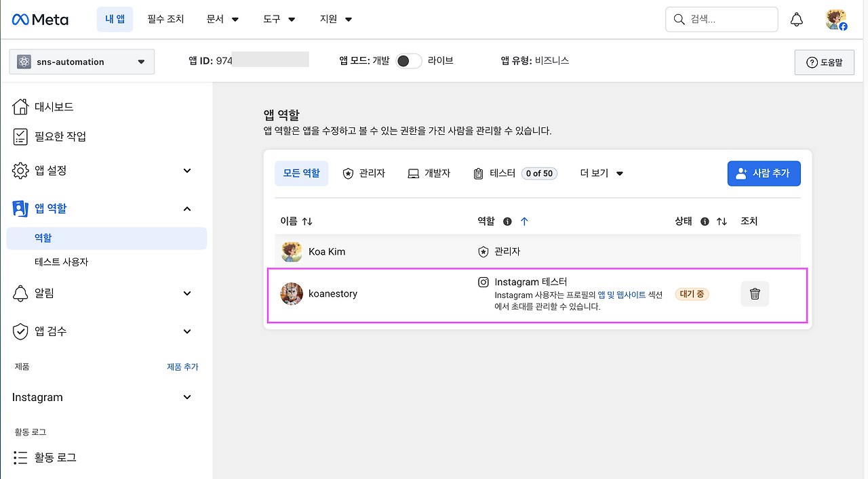Screen dimensions: 868x479
Task: Click the dashboard house icon
Action: tap(20, 106)
